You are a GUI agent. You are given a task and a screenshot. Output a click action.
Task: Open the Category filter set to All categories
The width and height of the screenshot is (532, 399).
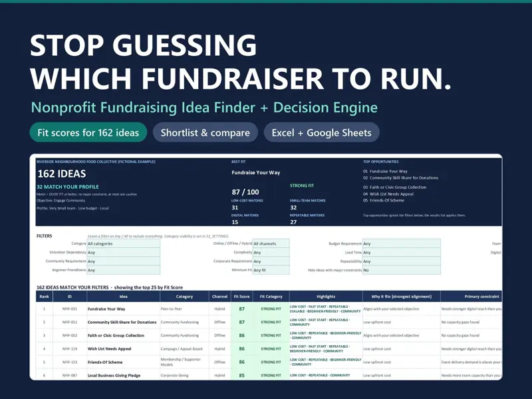point(124,243)
